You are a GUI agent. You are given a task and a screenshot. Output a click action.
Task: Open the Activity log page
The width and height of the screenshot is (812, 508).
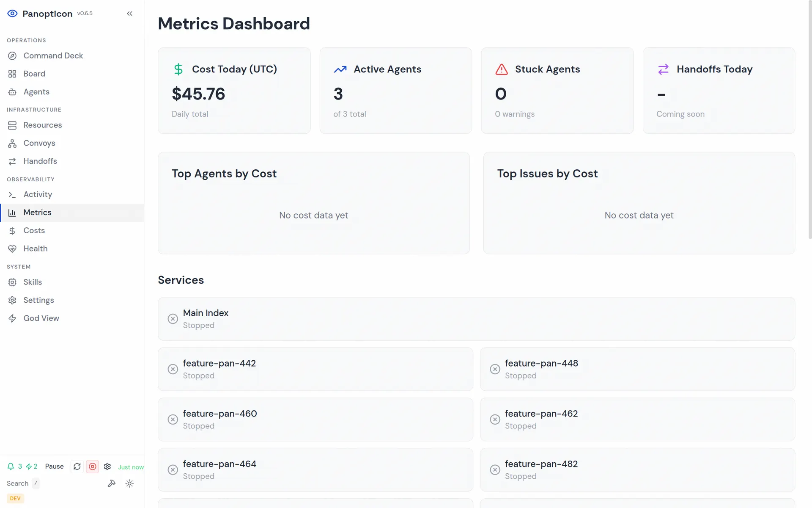point(72,194)
